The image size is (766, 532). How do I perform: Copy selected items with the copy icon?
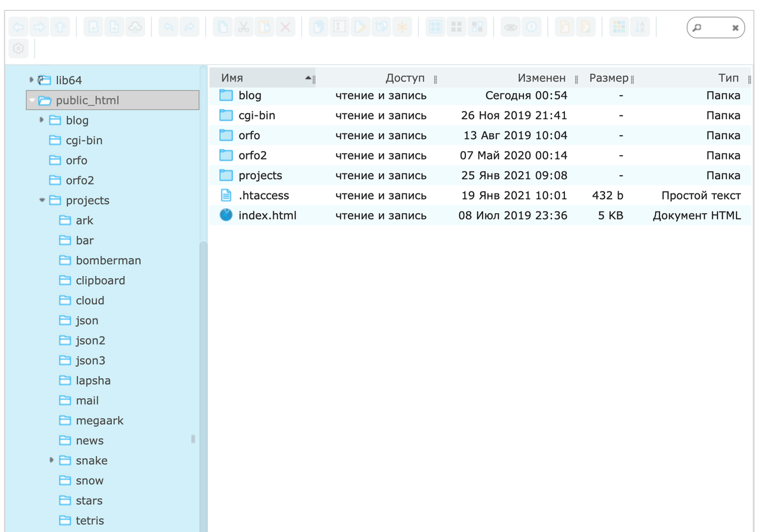[222, 27]
